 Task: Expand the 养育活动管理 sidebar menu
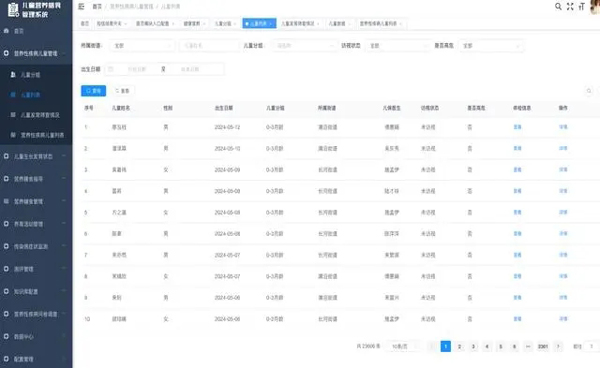(36, 224)
